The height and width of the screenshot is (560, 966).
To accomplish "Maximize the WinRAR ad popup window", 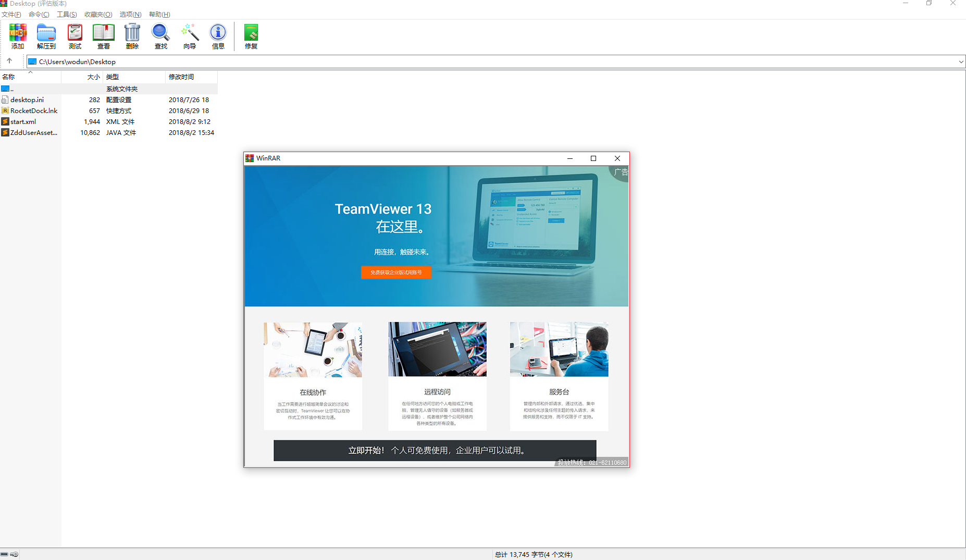I will 593,158.
